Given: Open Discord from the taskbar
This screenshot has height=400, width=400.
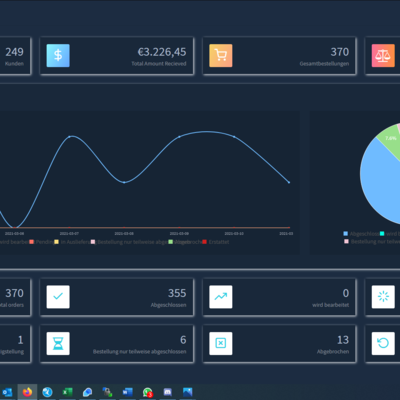Looking at the screenshot, I should tap(167, 392).
